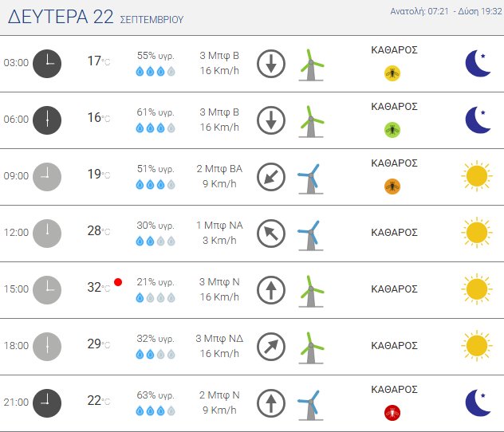Click the green mosquito badge at 06:00
The height and width of the screenshot is (432, 504).
392,129
